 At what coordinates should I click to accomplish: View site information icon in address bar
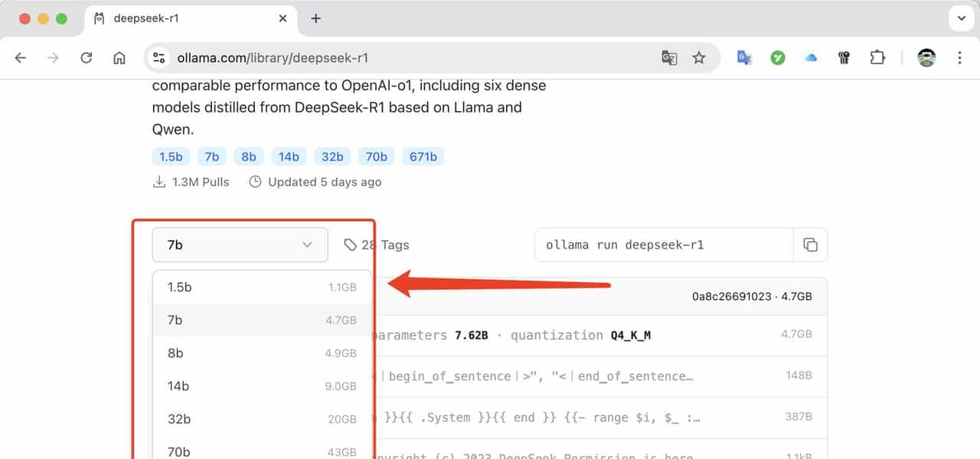click(x=159, y=57)
